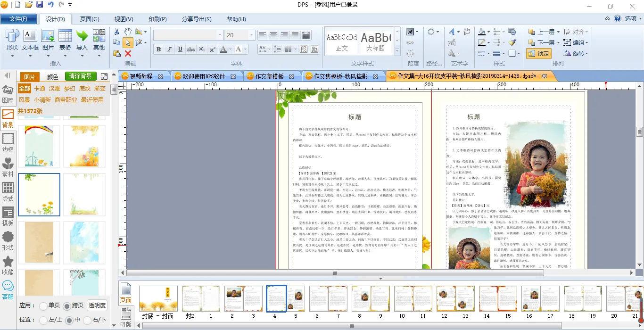Choose the 左/上 position radio button
Screen dimensions: 644x330
[x=43, y=320]
